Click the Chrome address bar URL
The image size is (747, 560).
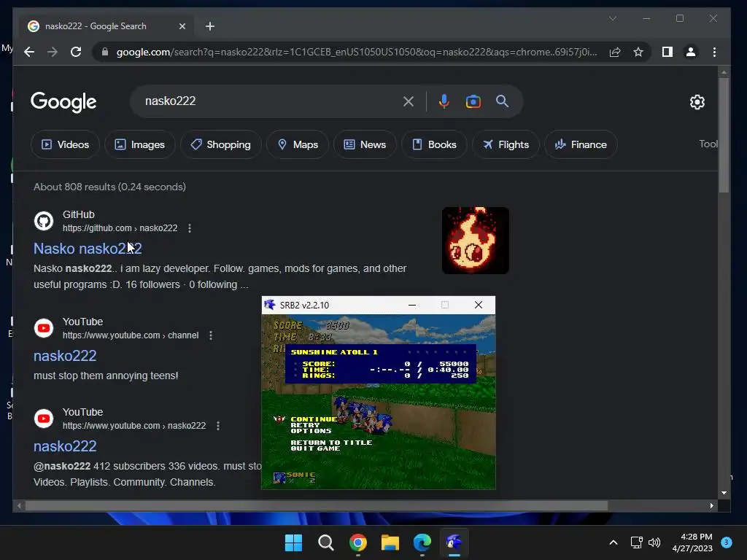point(356,52)
